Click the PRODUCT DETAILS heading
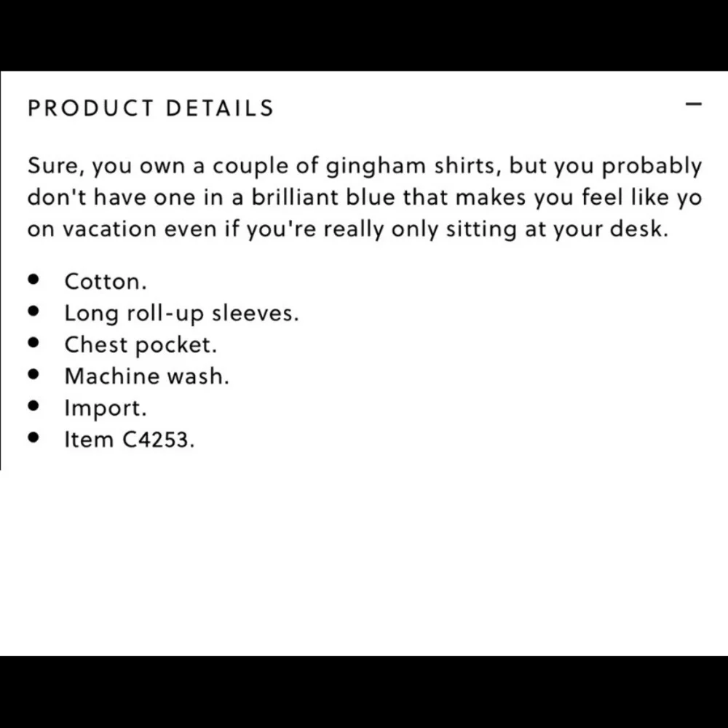This screenshot has height=728, width=728. coord(151,108)
